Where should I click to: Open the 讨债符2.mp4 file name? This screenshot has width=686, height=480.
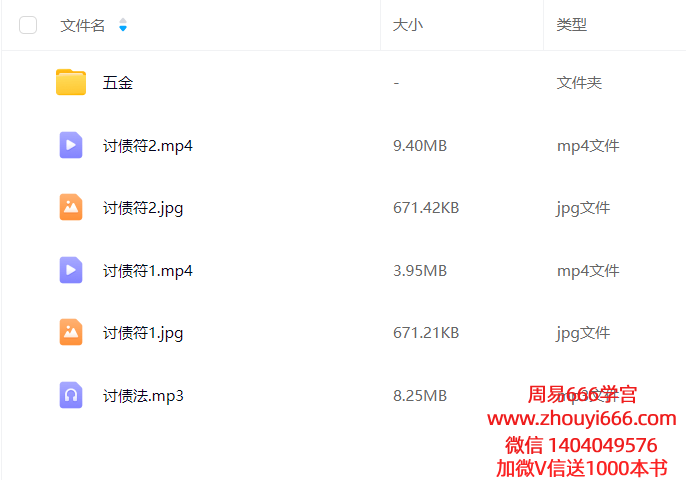pos(148,146)
